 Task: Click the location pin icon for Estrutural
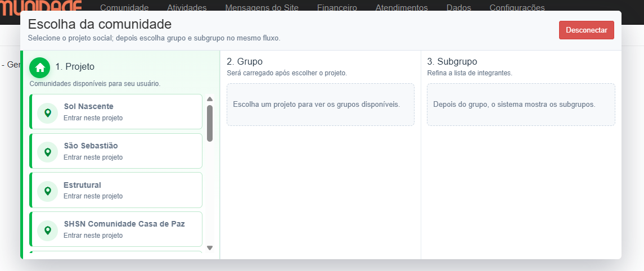48,191
